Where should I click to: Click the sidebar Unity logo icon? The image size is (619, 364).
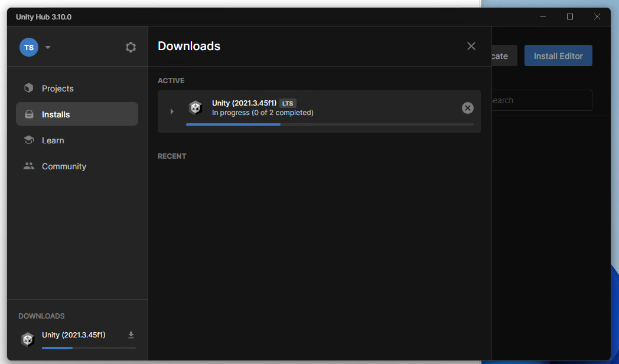(28, 339)
